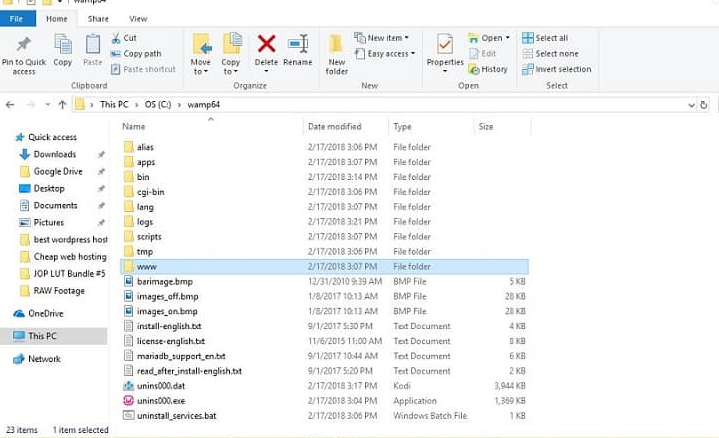Screen dimensions: 719x438
Task: Open Desktop in navigation pane
Action: (42, 189)
